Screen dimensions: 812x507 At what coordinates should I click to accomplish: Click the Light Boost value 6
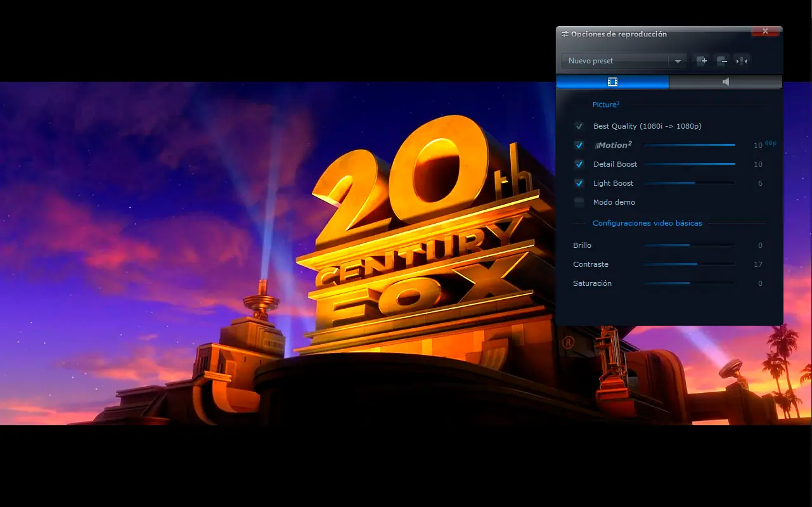pyautogui.click(x=760, y=183)
